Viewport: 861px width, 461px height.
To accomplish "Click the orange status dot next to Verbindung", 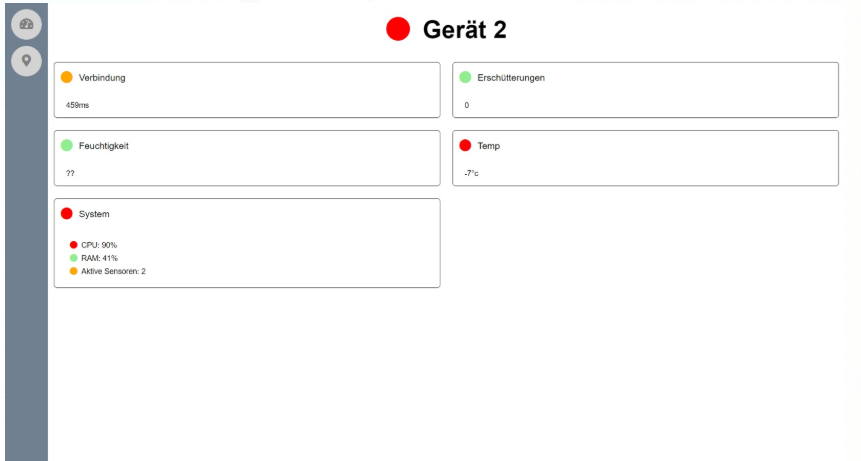I will coord(66,77).
